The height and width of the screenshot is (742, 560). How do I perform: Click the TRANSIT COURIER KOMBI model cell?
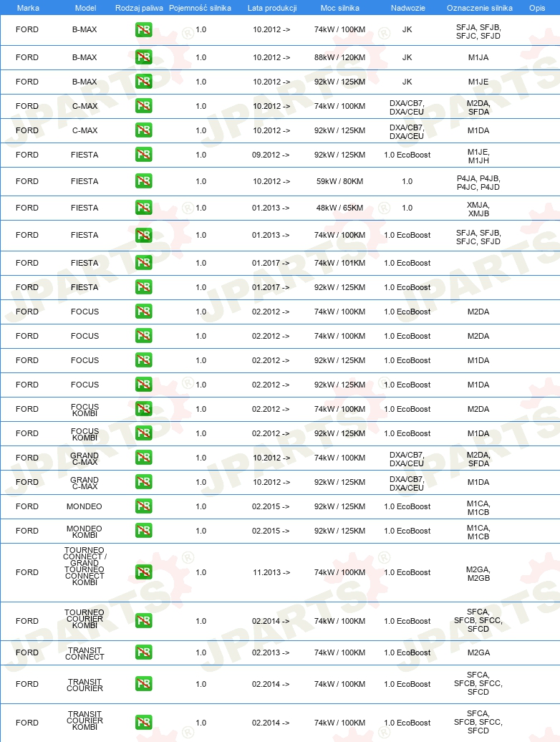85,721
